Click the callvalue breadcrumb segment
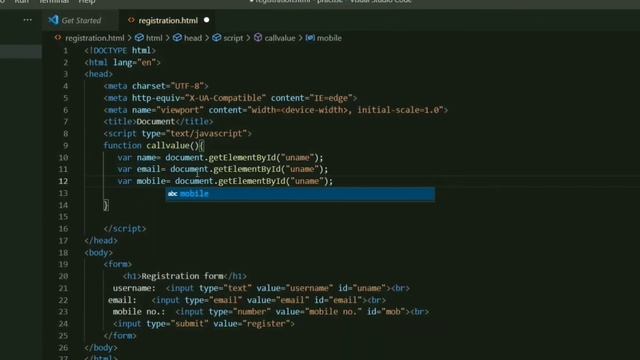The image size is (640, 360). pyautogui.click(x=280, y=38)
